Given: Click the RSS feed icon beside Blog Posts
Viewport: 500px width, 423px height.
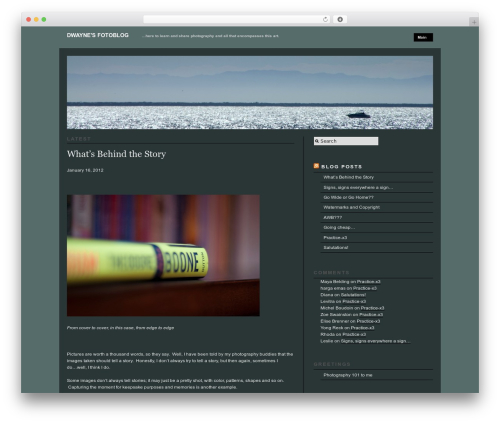Looking at the screenshot, I should 316,166.
